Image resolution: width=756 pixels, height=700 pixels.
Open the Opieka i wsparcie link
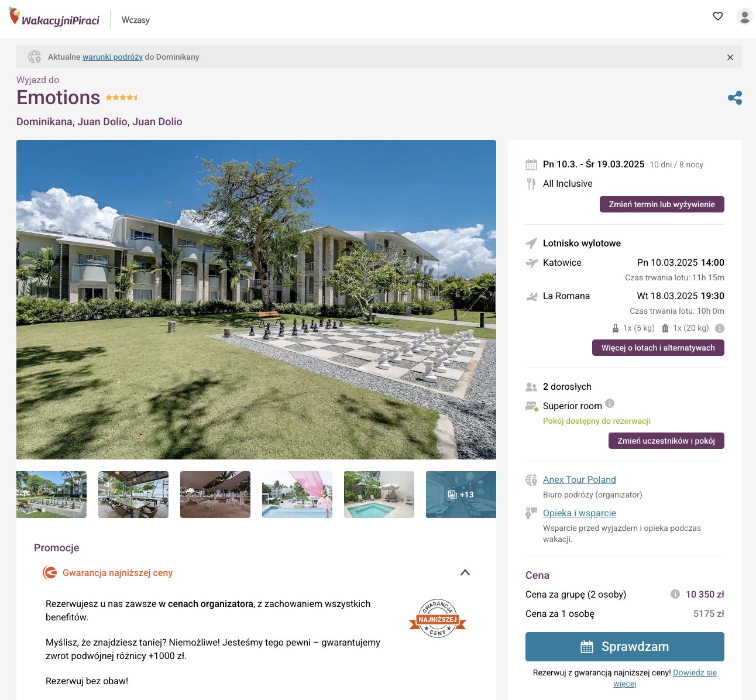579,513
